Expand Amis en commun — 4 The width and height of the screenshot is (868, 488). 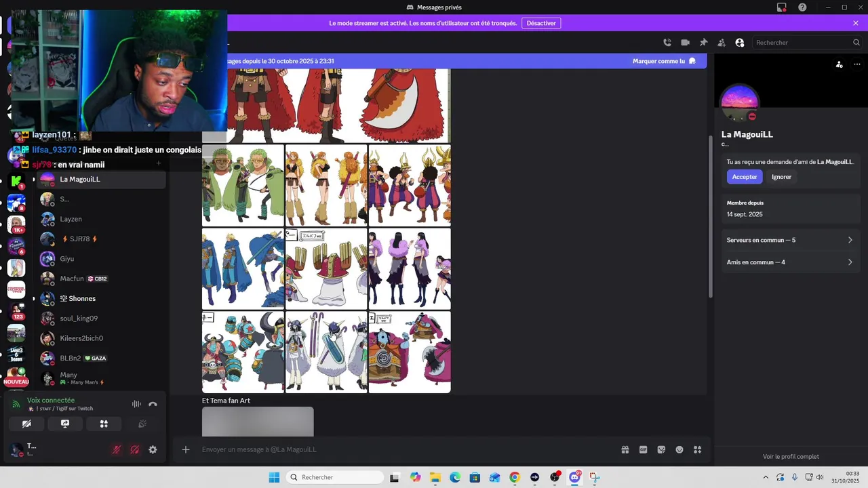click(790, 262)
